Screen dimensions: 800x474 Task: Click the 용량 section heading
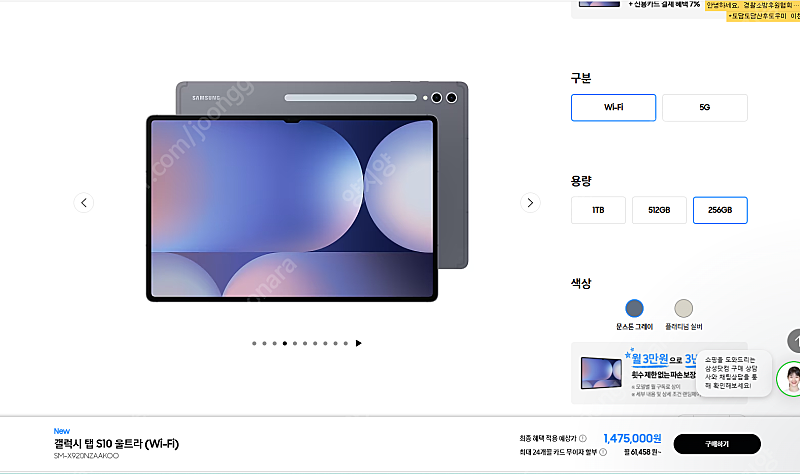coord(581,181)
